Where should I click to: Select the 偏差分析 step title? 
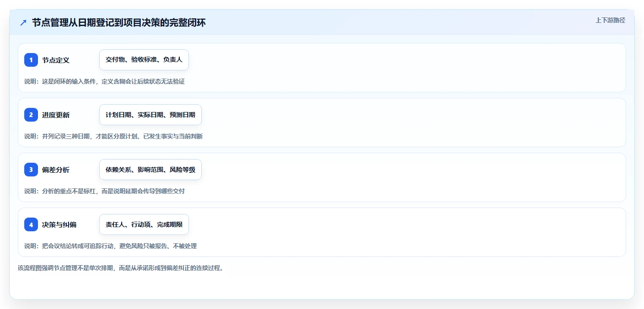[x=56, y=170]
